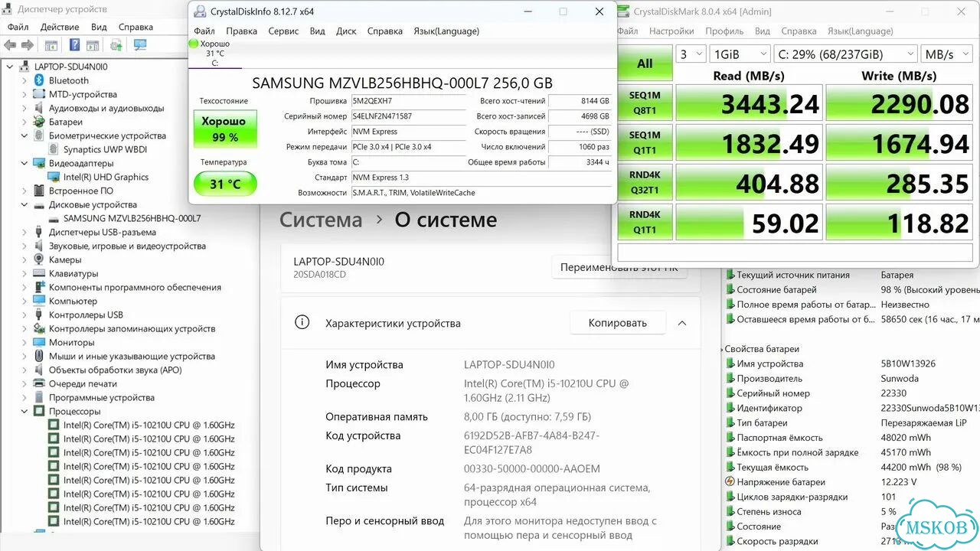Expand the Bluetooth device category
This screenshot has width=980, height=551.
[24, 80]
